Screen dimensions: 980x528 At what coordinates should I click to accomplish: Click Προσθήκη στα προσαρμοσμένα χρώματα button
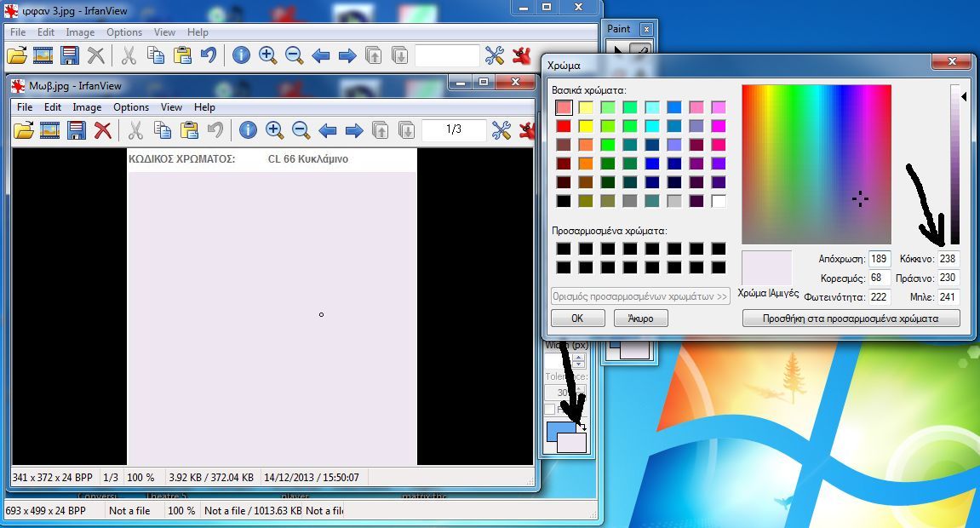851,318
